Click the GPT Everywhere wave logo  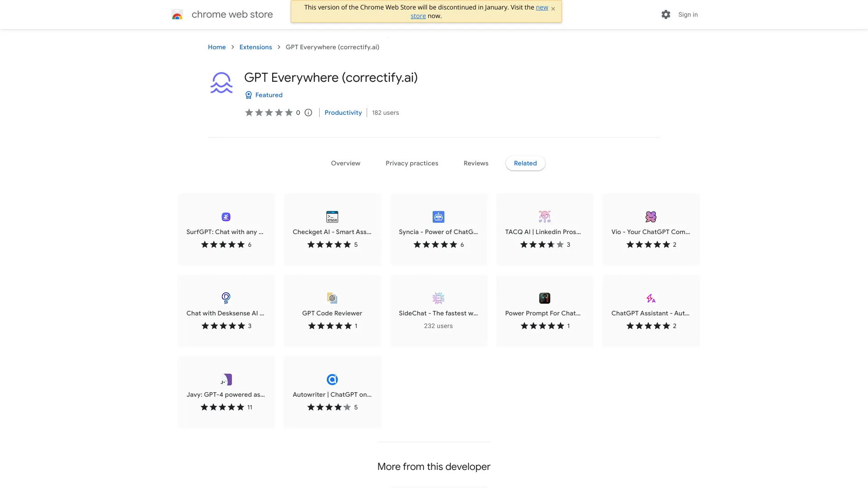[221, 83]
